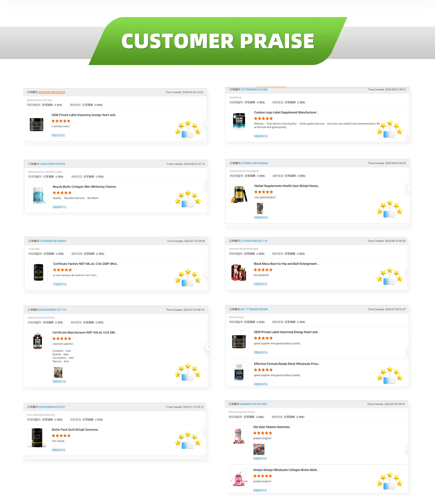The width and height of the screenshot is (435, 504).
Task: Click the five-star rating in the Custom Logo Label review
Action: click(x=263, y=118)
